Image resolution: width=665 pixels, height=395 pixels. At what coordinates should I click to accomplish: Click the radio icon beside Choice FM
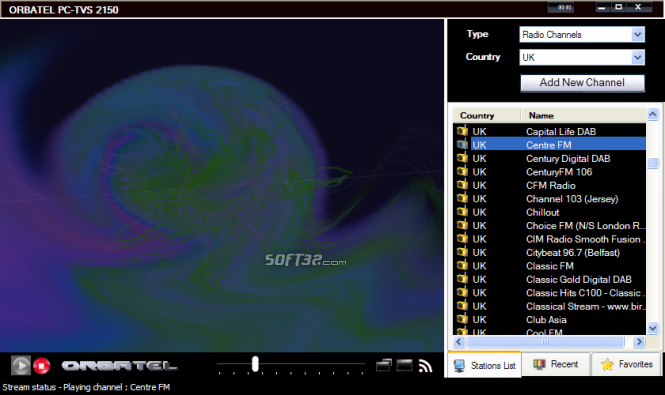(x=462, y=225)
